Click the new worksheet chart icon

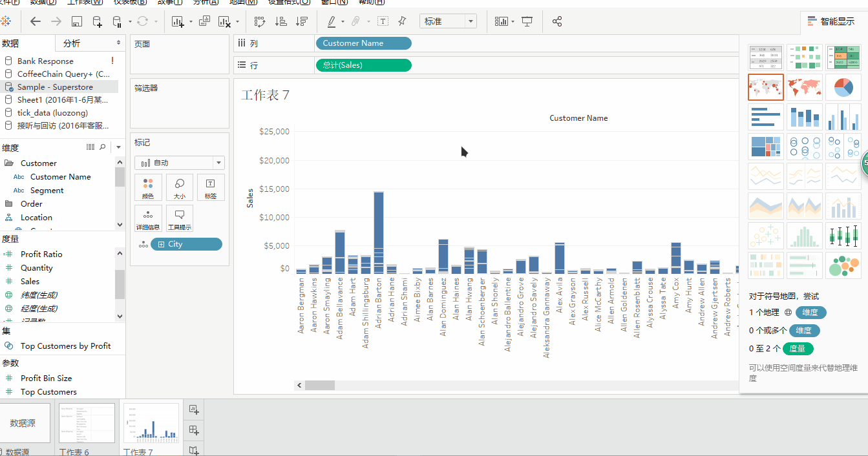(x=178, y=21)
